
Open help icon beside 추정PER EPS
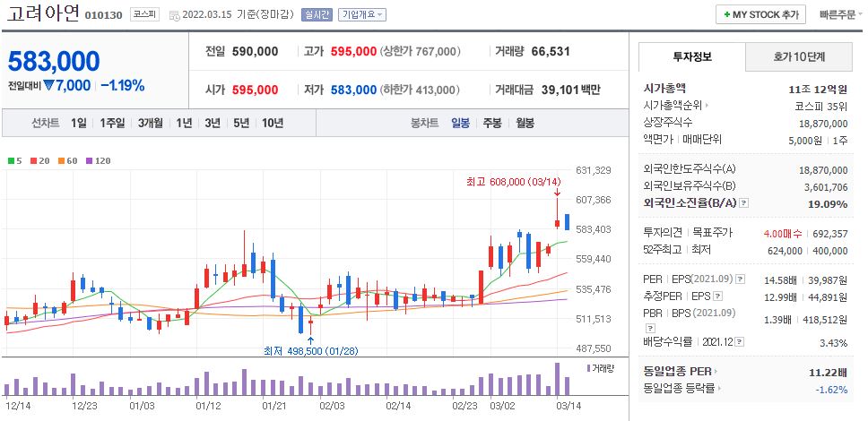tap(718, 296)
